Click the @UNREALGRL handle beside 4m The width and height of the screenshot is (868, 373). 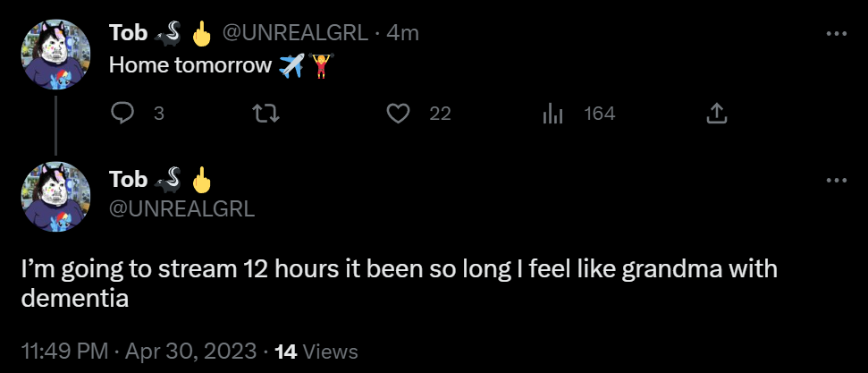coord(294,33)
